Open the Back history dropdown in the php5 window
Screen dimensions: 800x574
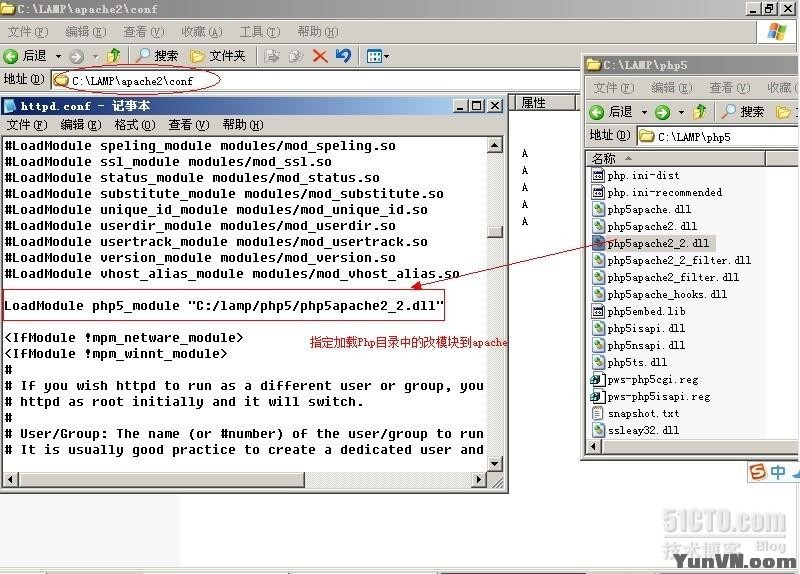tap(644, 112)
